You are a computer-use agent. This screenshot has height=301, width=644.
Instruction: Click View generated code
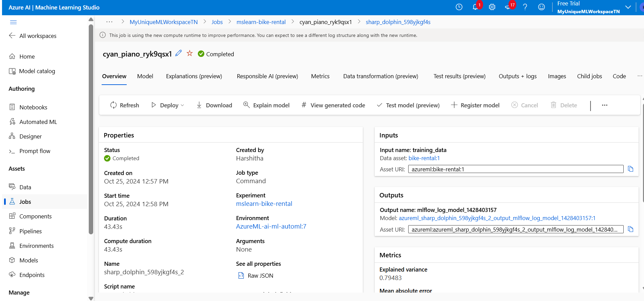click(x=333, y=105)
